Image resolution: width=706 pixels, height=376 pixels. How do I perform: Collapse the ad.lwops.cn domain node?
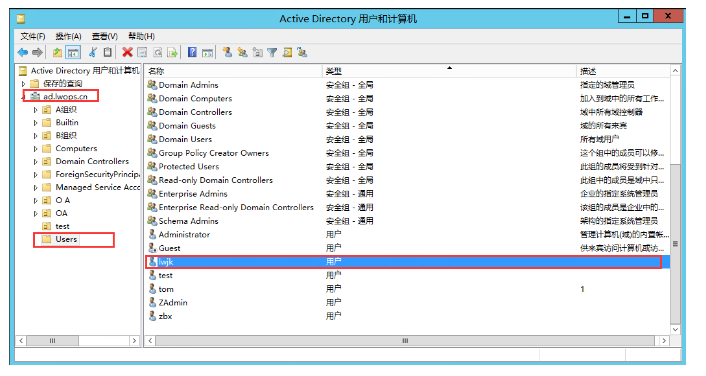(23, 97)
